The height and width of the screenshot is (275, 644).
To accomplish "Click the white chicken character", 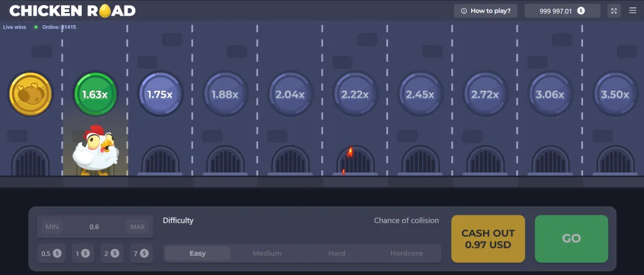I will [x=96, y=150].
